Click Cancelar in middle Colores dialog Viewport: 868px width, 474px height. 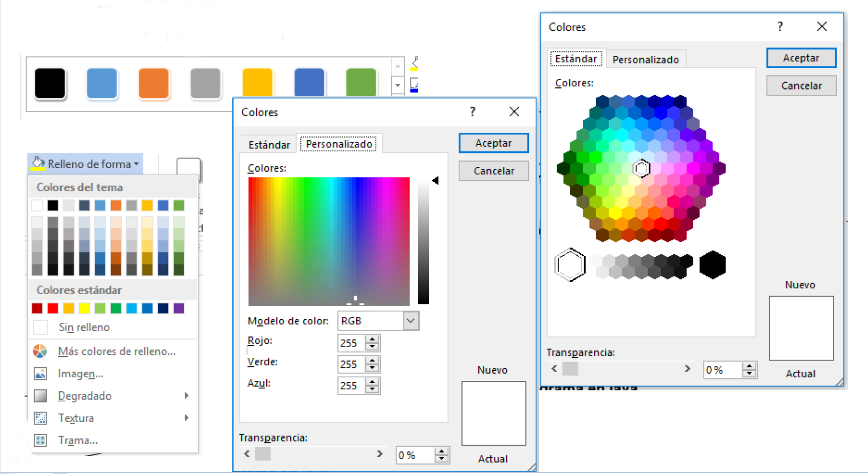(x=493, y=171)
